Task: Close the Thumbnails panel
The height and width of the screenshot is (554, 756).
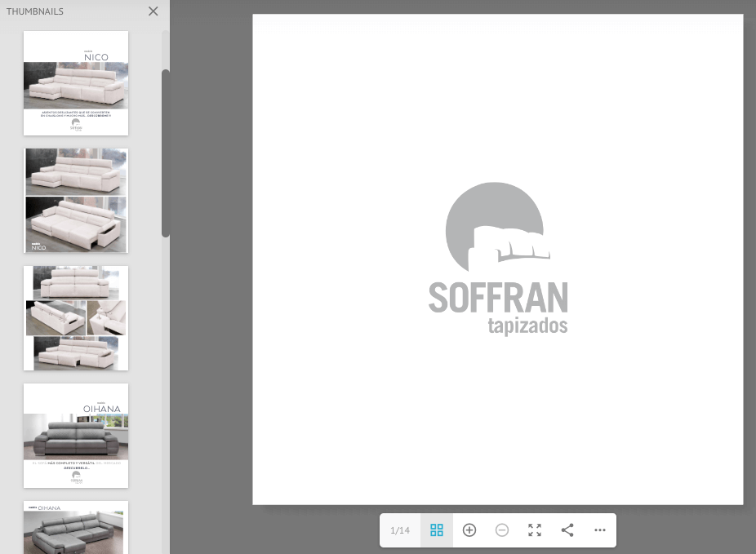Action: (x=153, y=11)
